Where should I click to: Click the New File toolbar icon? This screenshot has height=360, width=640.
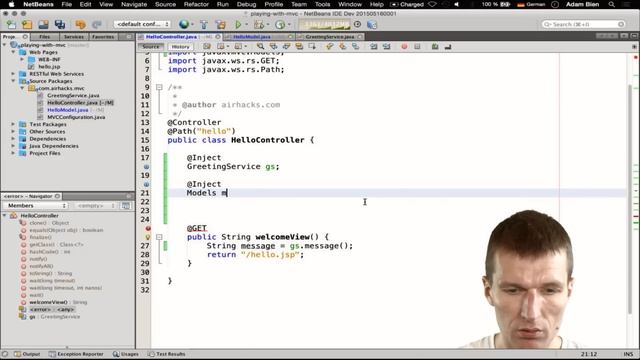click(x=11, y=24)
